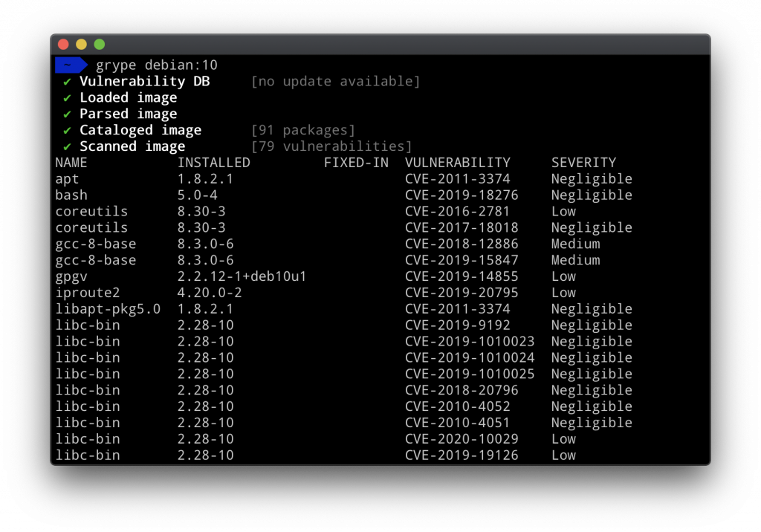Click the [no update available] status text
761x532 pixels.
[x=336, y=82]
